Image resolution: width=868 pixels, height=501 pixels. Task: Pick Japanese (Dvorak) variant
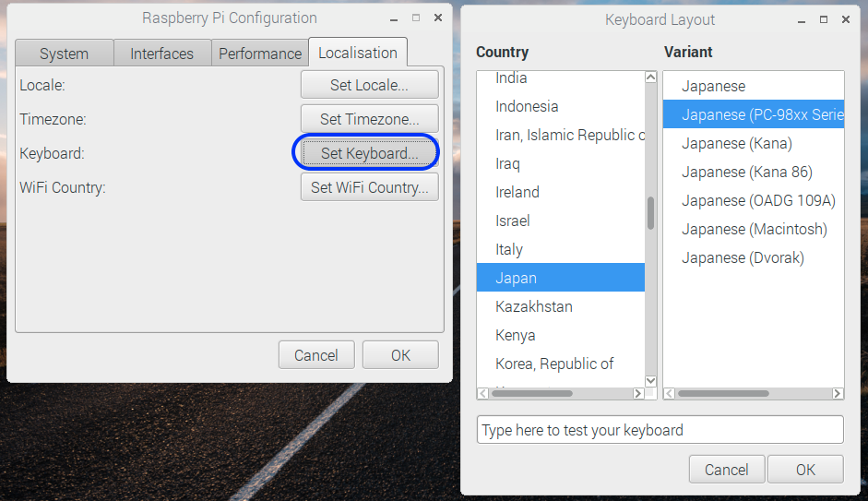coord(743,257)
